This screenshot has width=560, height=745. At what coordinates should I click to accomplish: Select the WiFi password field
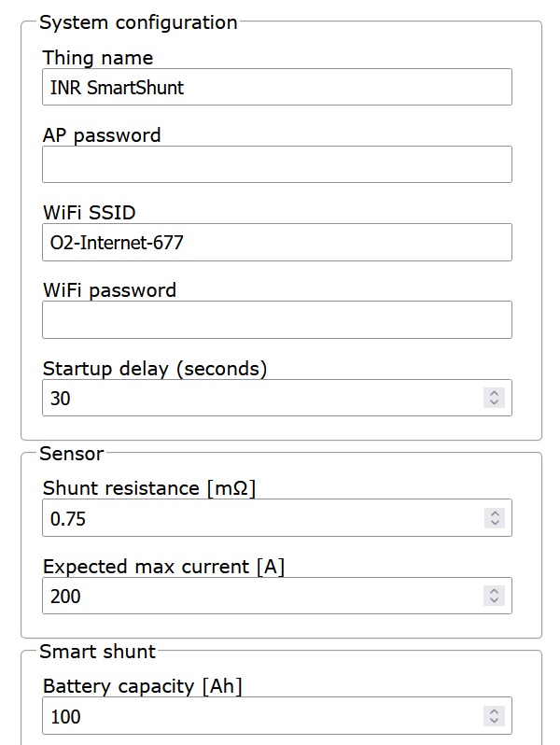tap(276, 319)
